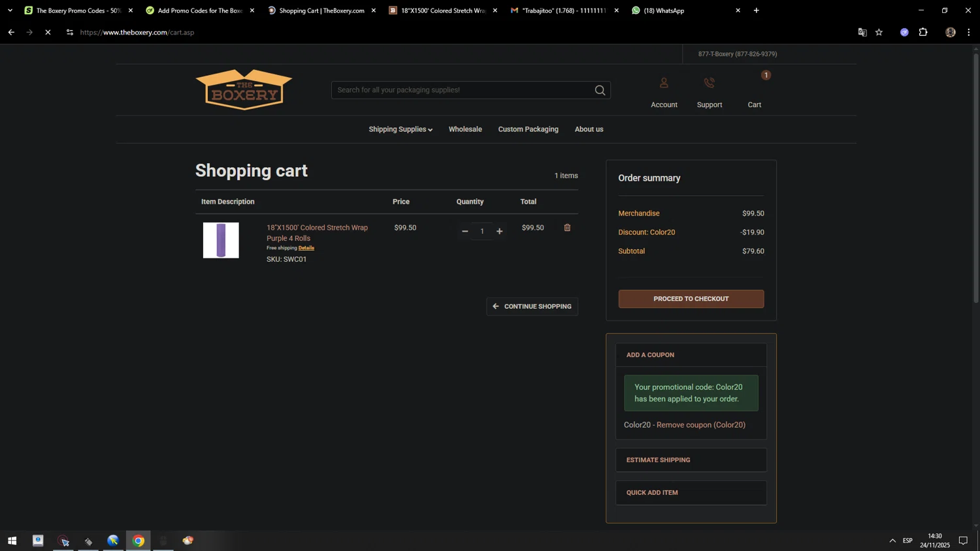
Task: Click Remove coupon (Color20) link
Action: coord(700,425)
